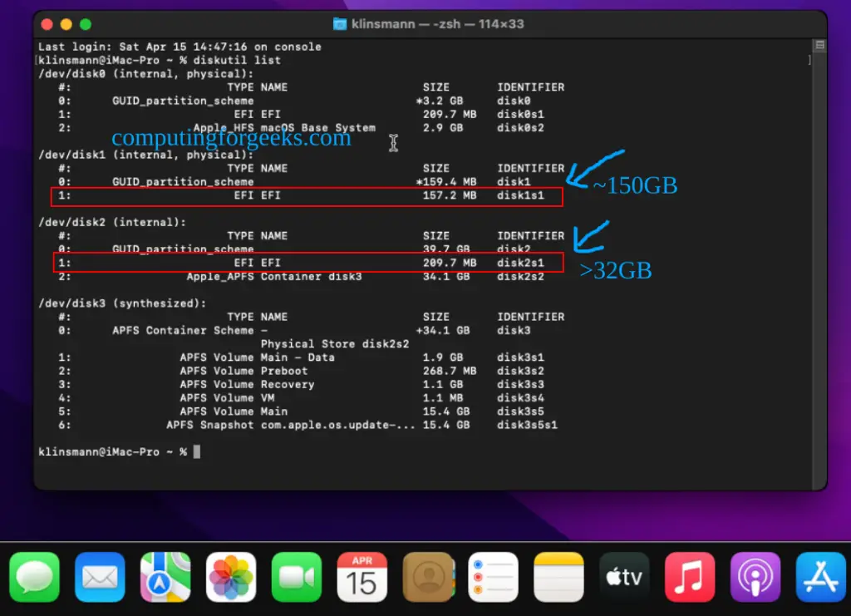Click the 'disk3s5s1' snapshot identifier
The width and height of the screenshot is (851, 616).
click(x=527, y=425)
